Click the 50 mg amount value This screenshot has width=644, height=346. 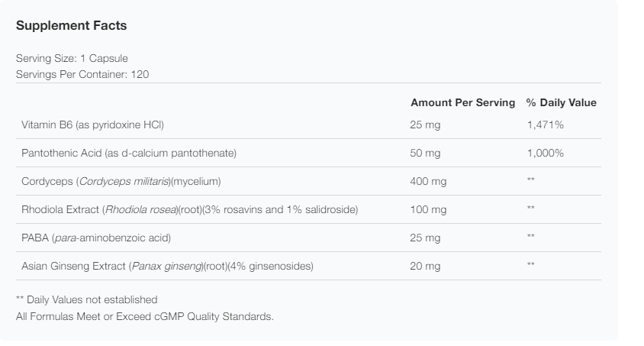pos(425,153)
